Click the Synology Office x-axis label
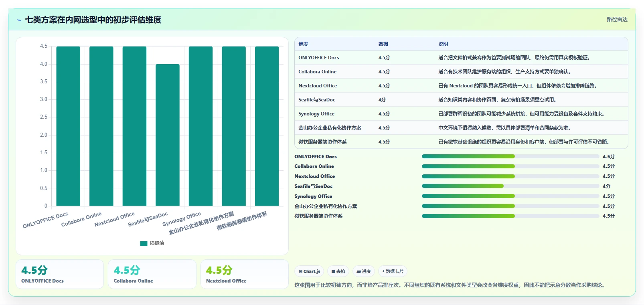Image resolution: width=644 pixels, height=305 pixels. (x=182, y=219)
